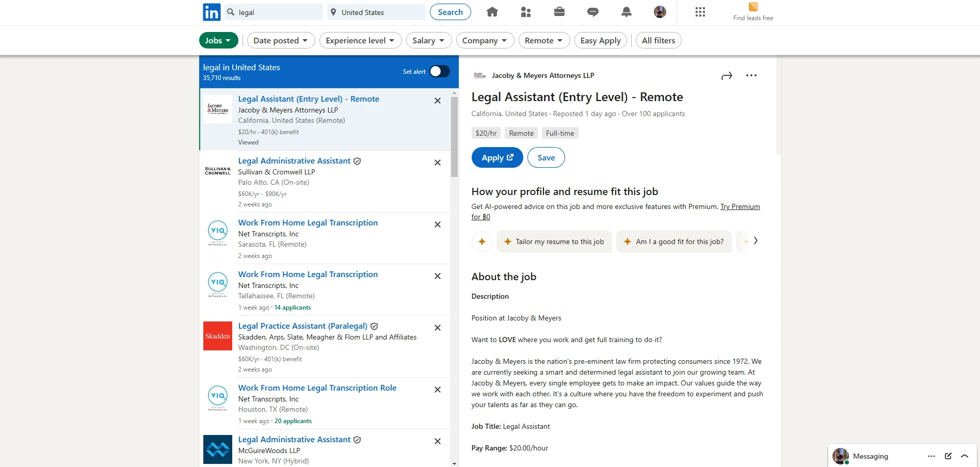Open the Remote filter dropdown
Image resolution: width=980 pixels, height=467 pixels.
point(544,40)
